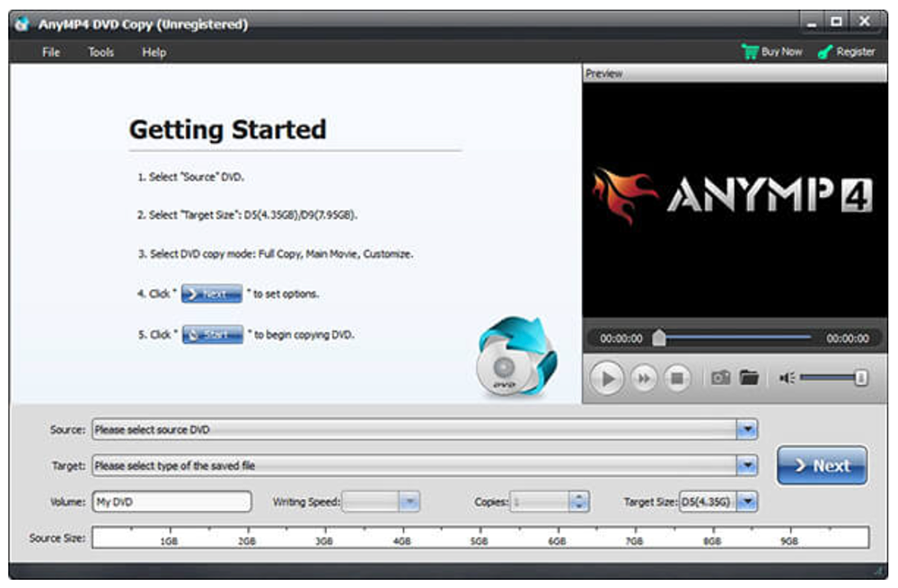This screenshot has width=898, height=588.
Task: Open the snapshot folder
Action: tap(749, 377)
